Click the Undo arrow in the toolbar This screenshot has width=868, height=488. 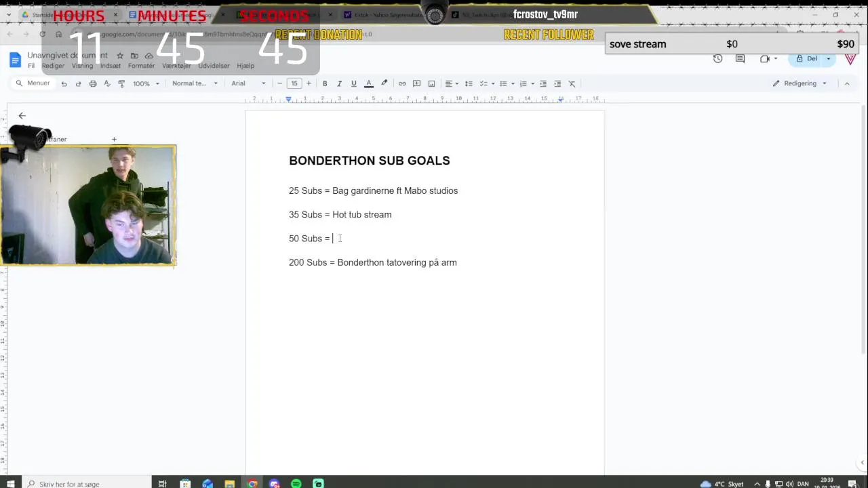coord(64,83)
